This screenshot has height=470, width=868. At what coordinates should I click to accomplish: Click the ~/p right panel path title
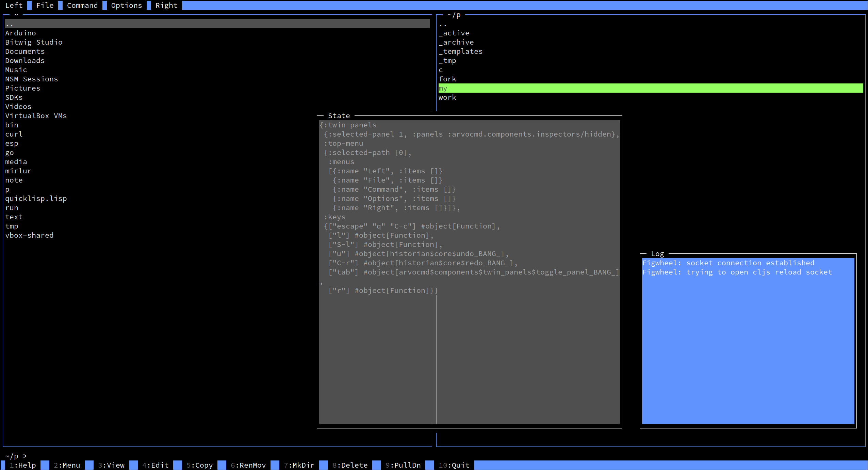tap(454, 15)
